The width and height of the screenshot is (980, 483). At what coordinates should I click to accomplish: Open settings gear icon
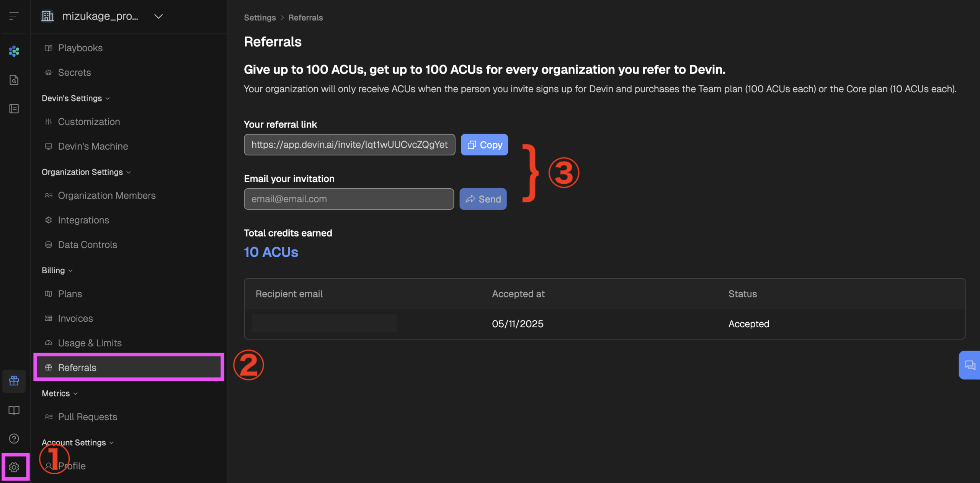point(14,467)
